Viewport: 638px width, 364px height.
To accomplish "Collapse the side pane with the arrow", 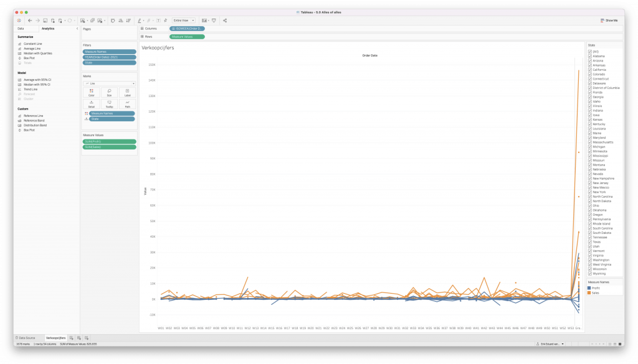I will pos(77,29).
